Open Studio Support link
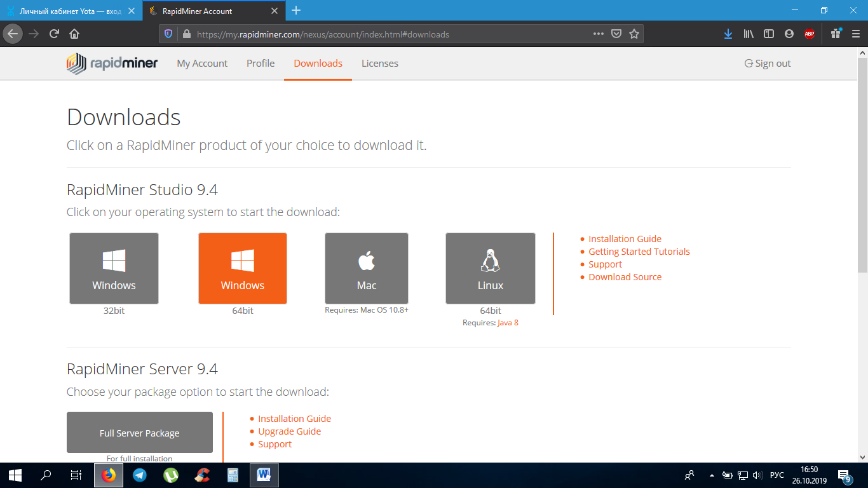This screenshot has height=488, width=868. click(x=605, y=264)
